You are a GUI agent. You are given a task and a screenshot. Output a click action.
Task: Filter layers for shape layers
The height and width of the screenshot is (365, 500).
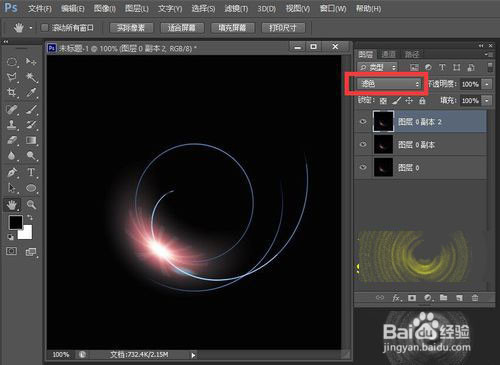456,68
